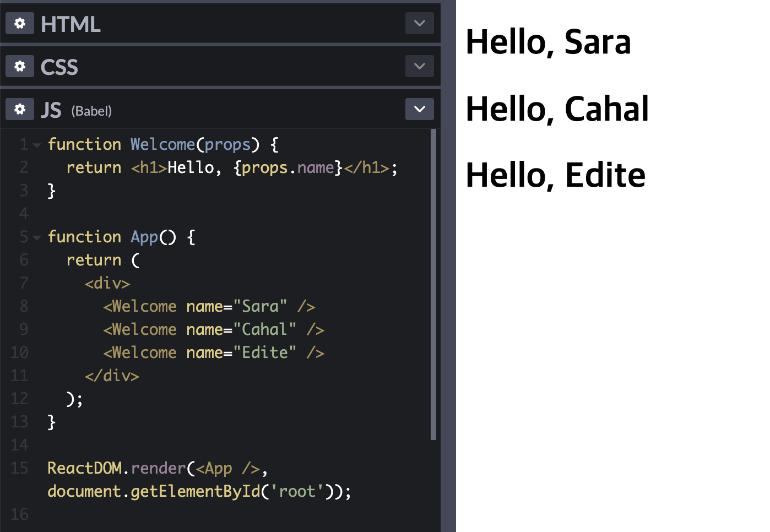Screen dimensions: 770x532
Task: Open HTML panel settings gear
Action: [20, 23]
